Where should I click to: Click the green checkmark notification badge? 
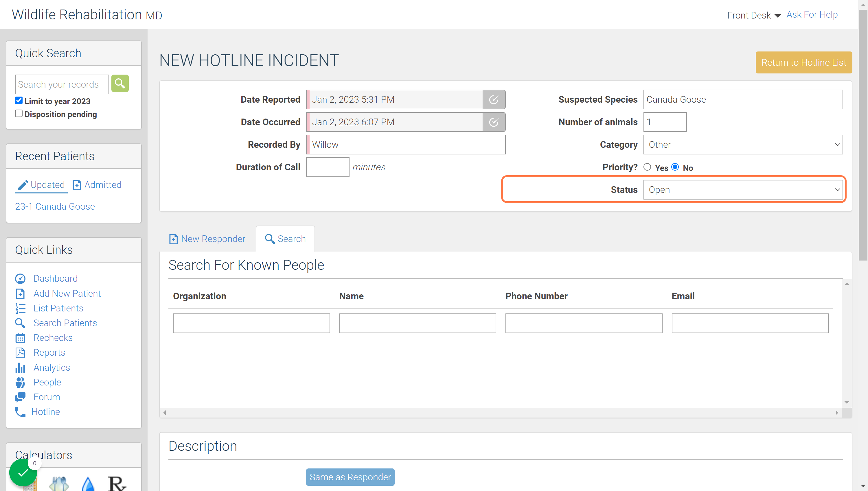click(23, 472)
